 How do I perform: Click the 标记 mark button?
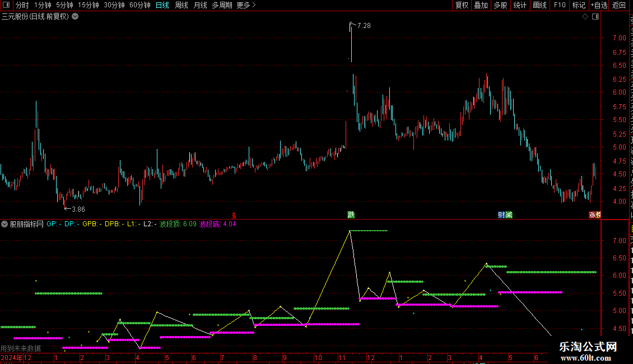579,5
